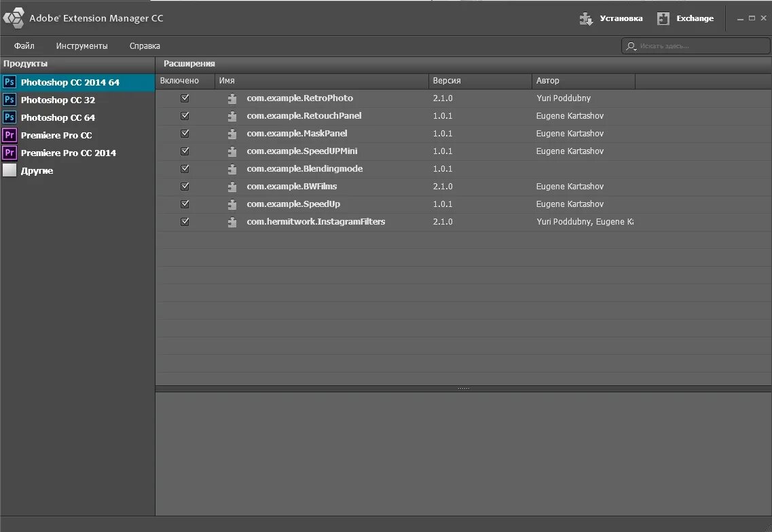Image resolution: width=772 pixels, height=532 pixels.
Task: Open the Справка menu
Action: click(x=145, y=45)
